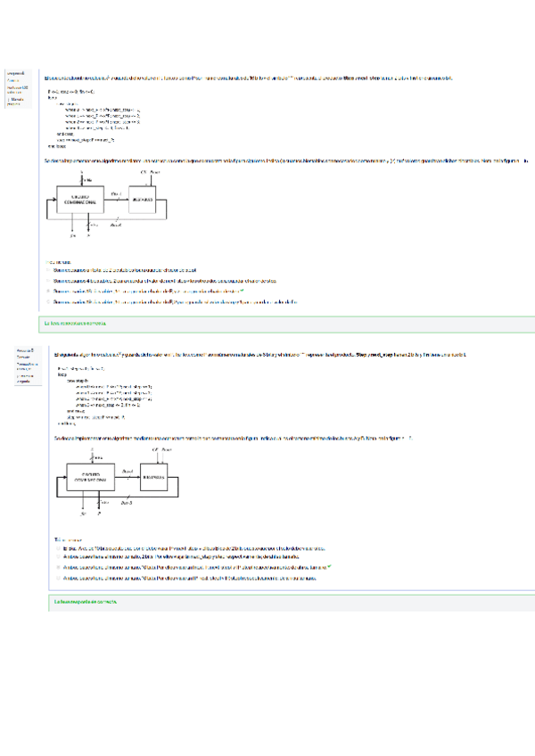Select second answer option of upper question
The height and width of the screenshot is (756, 535).
(48, 281)
